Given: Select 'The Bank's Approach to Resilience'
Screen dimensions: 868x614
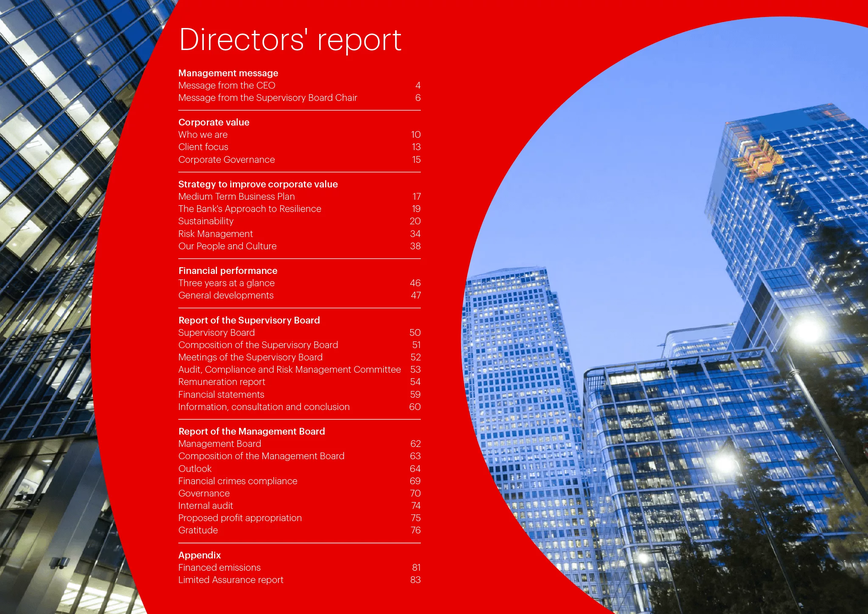Looking at the screenshot, I should tap(299, 209).
